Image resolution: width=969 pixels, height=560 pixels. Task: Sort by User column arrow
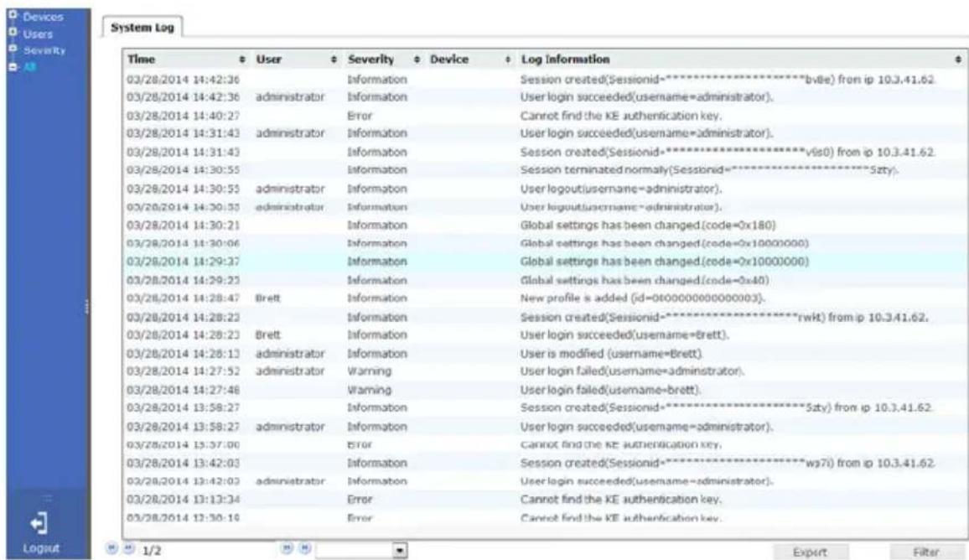[x=334, y=60]
